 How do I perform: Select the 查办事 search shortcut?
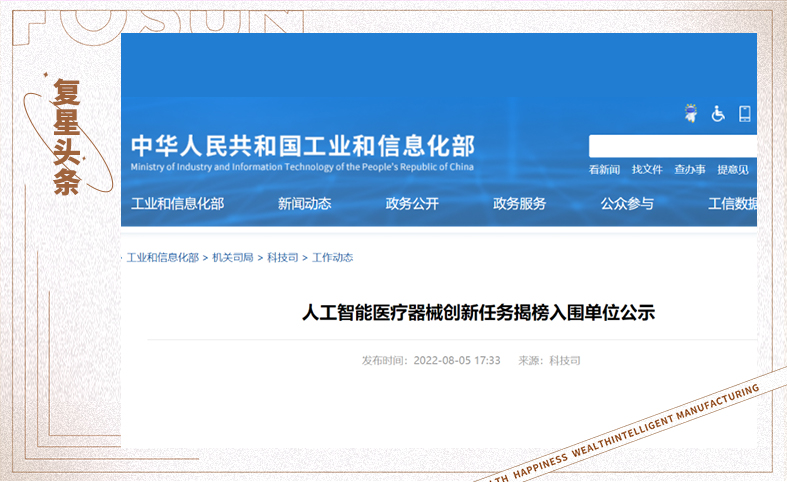coord(690,170)
